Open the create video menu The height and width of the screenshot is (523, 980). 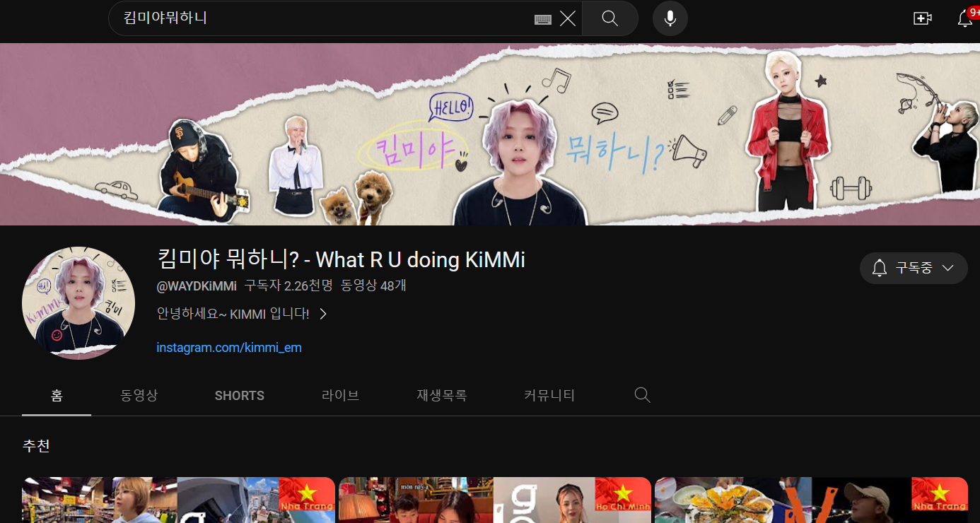coord(922,19)
